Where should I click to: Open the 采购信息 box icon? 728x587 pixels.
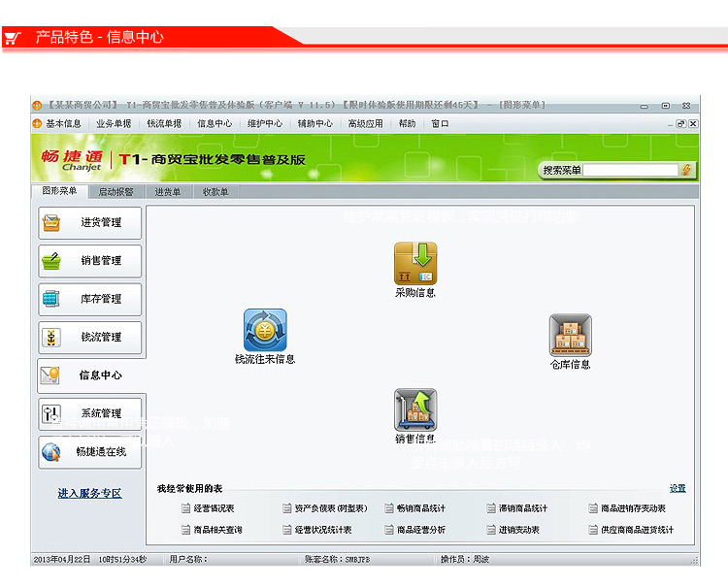tap(415, 263)
